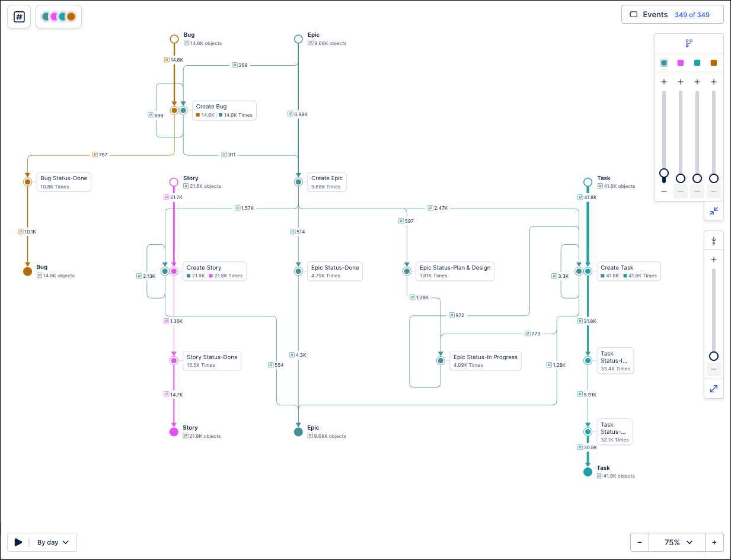Toggle the bright teal Task object type swatch
731x560 pixels.
click(697, 63)
